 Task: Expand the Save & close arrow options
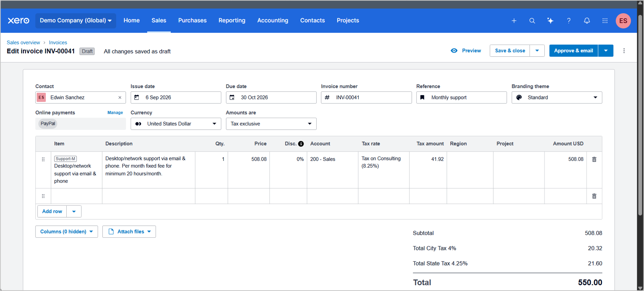coord(537,51)
